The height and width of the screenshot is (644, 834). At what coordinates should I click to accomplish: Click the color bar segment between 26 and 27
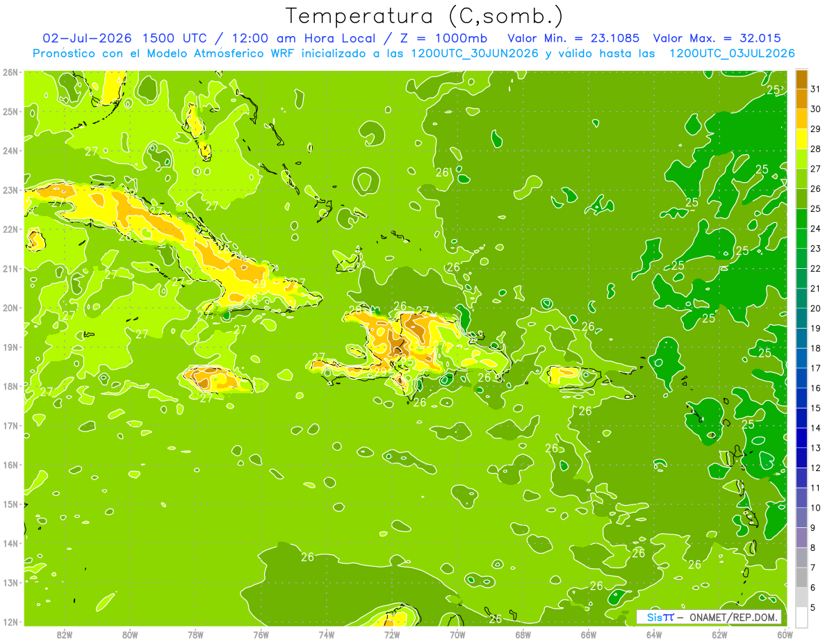(x=801, y=179)
